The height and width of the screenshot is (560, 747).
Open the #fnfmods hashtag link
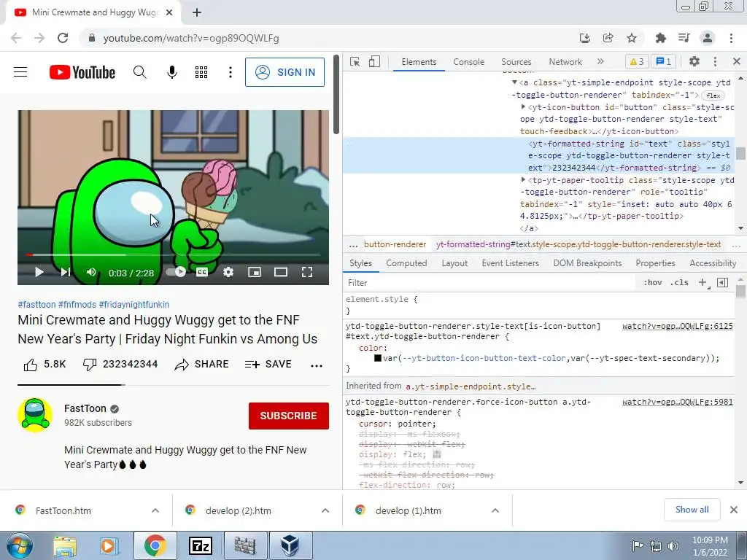point(77,304)
